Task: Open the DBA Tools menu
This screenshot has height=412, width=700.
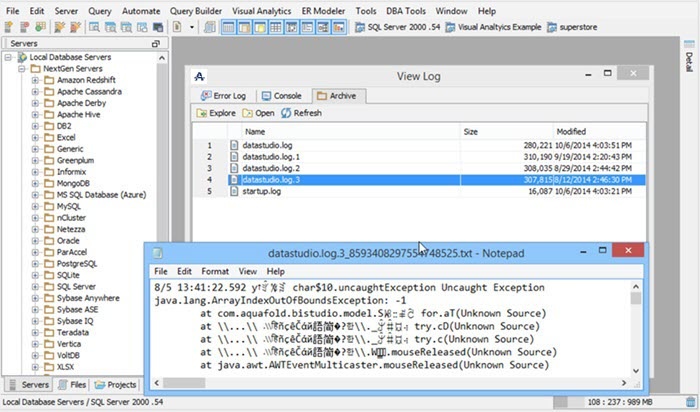Action: [x=406, y=11]
